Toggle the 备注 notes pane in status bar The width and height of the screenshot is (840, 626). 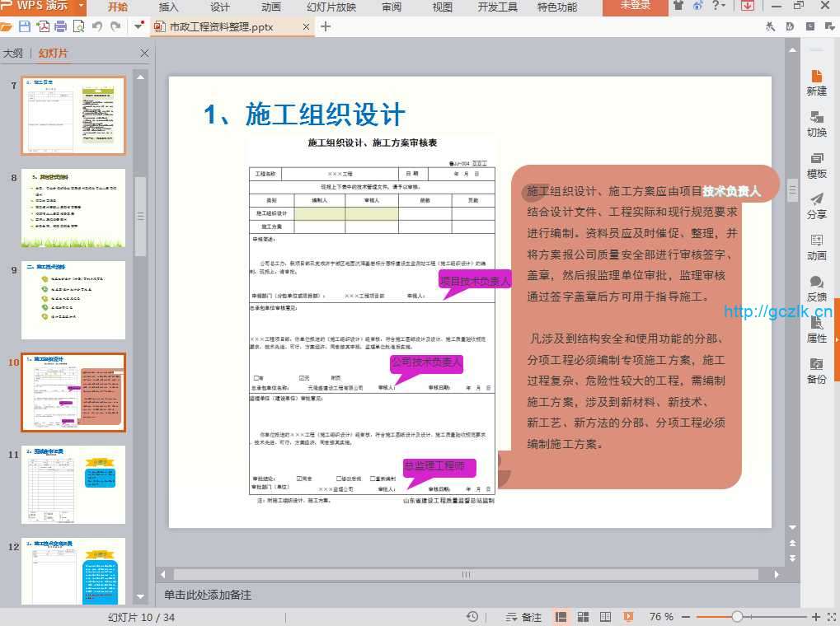pyautogui.click(x=523, y=617)
